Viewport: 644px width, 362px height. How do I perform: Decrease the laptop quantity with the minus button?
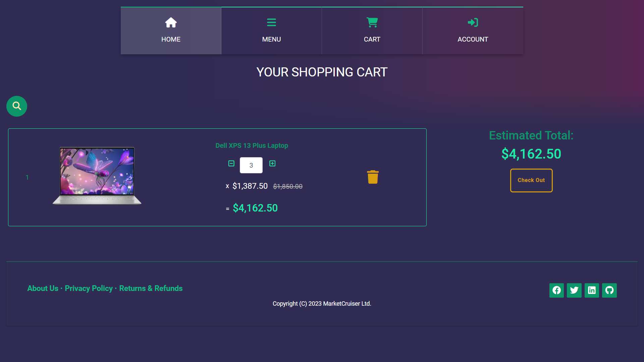231,164
